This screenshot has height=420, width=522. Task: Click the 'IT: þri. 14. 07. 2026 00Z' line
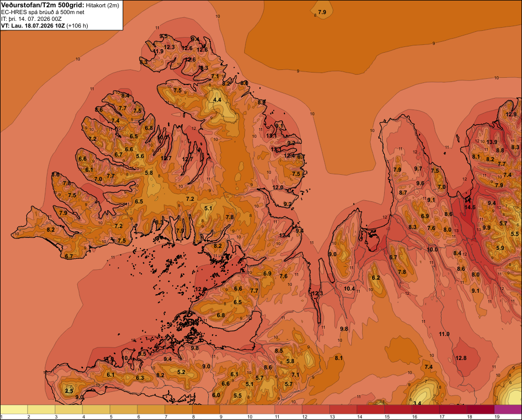(31, 19)
